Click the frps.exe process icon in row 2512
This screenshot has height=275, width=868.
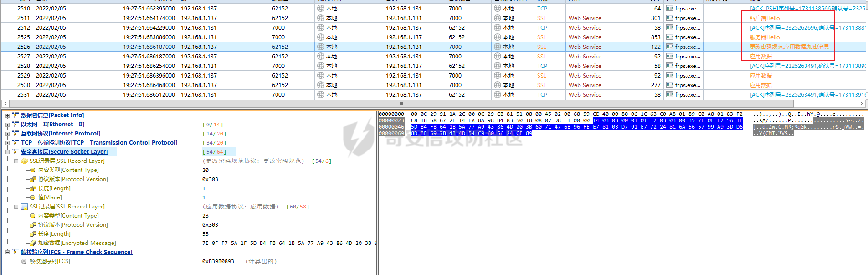pyautogui.click(x=670, y=27)
